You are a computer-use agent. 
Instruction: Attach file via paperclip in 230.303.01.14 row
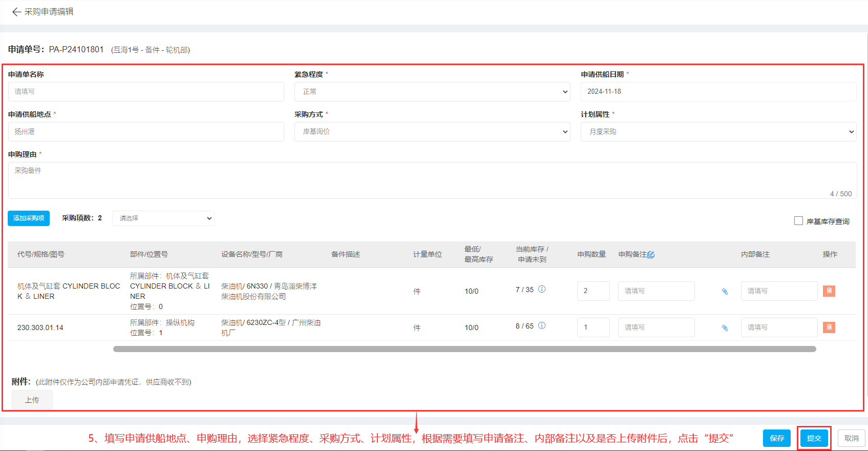pos(725,327)
